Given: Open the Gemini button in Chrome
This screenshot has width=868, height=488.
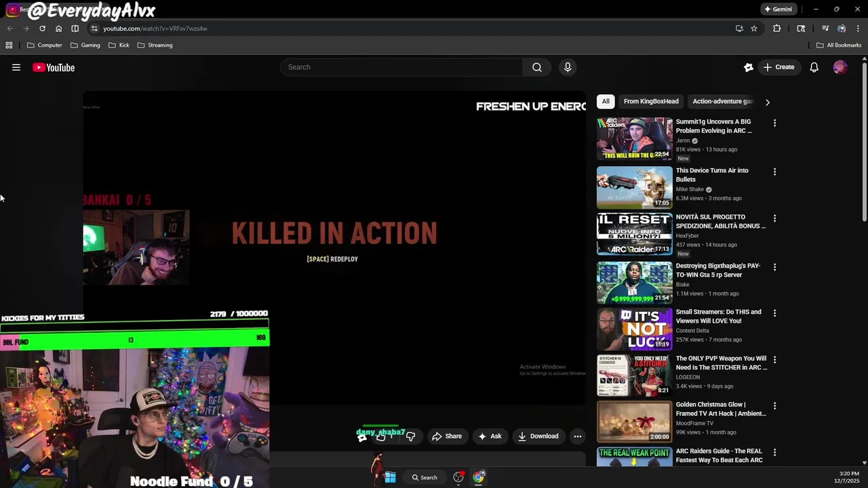Looking at the screenshot, I should click(778, 9).
